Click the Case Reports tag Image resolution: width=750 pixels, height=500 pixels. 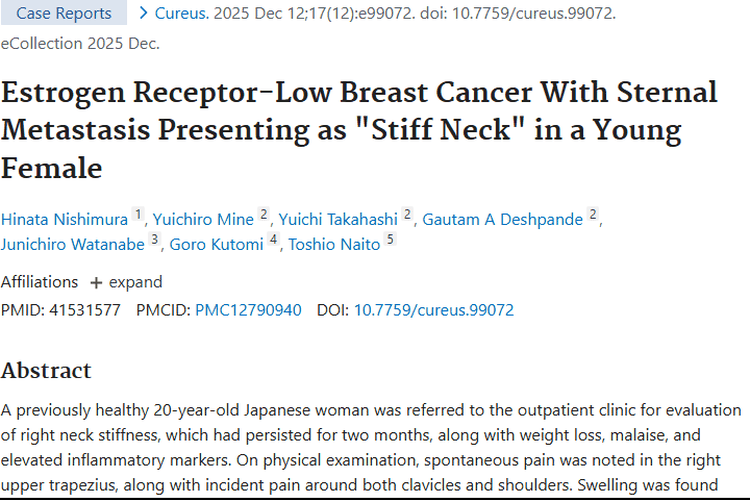(x=64, y=13)
